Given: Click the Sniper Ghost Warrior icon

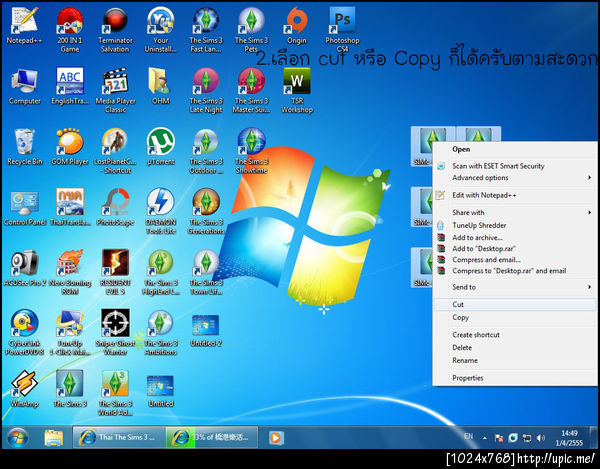Looking at the screenshot, I should pos(115,333).
